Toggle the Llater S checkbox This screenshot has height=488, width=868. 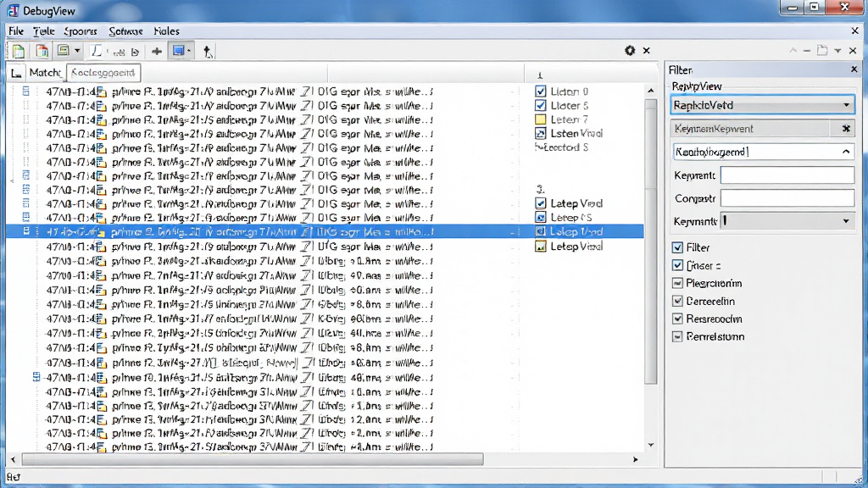tap(540, 105)
